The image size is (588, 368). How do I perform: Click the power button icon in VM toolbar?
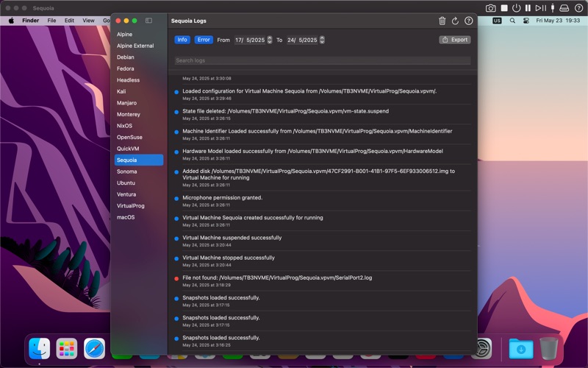coord(517,8)
